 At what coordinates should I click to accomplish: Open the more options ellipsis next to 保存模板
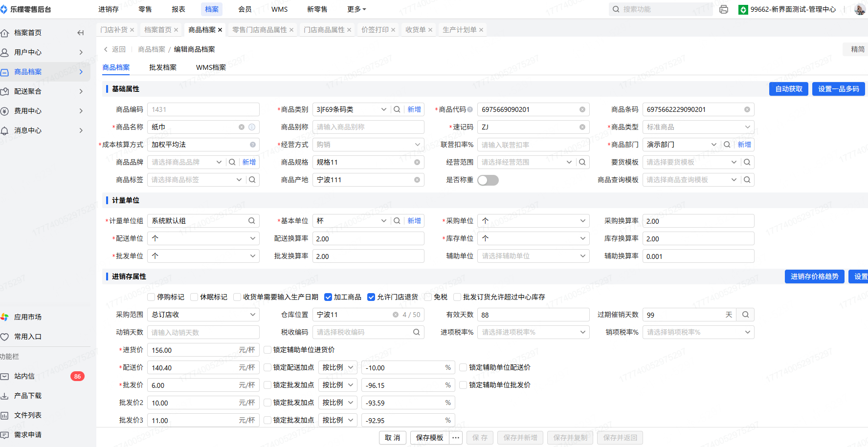pos(456,438)
